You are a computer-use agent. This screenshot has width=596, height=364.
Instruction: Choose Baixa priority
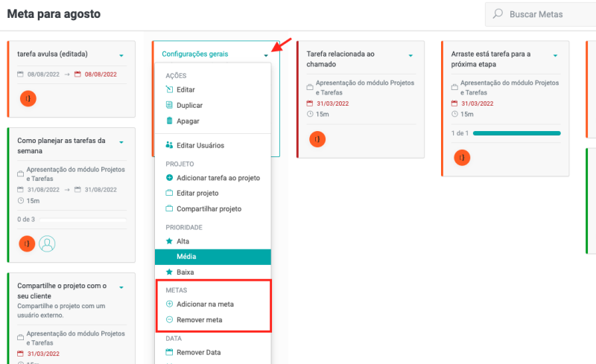coord(184,272)
